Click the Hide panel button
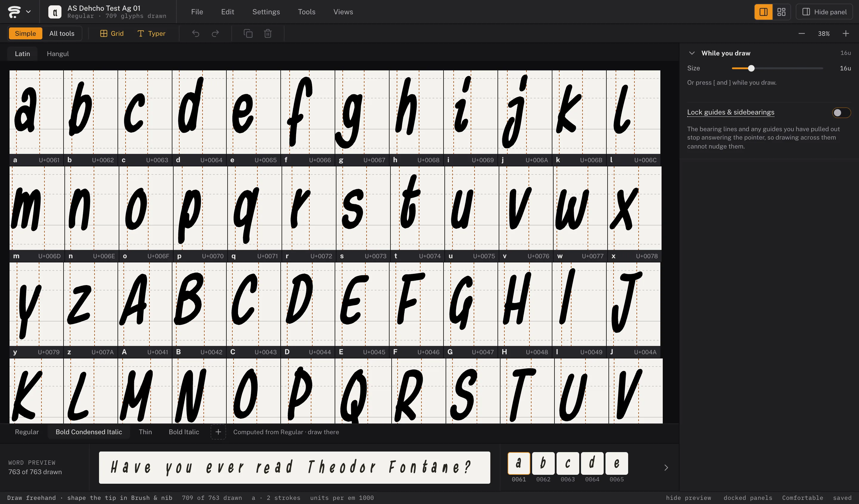Viewport: 859px width, 504px height. (824, 12)
